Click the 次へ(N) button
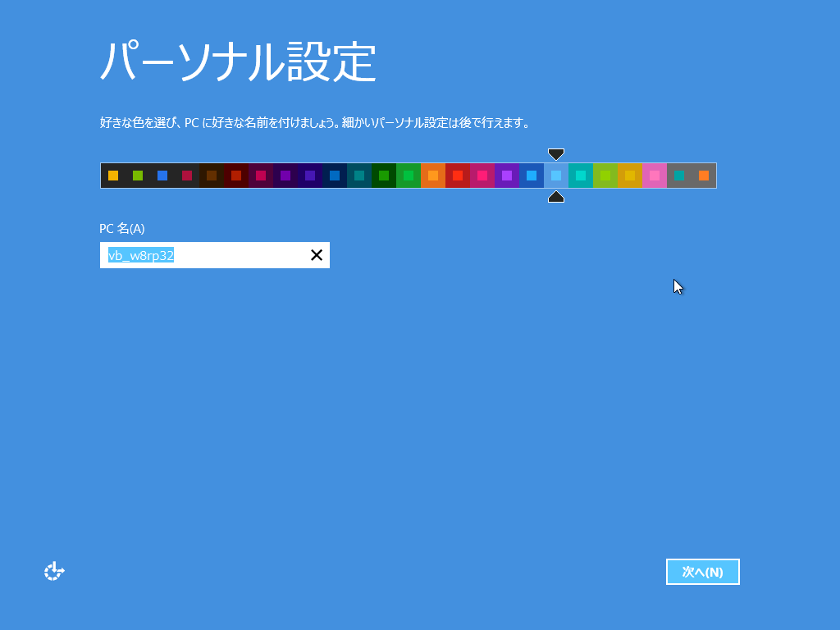 (702, 572)
